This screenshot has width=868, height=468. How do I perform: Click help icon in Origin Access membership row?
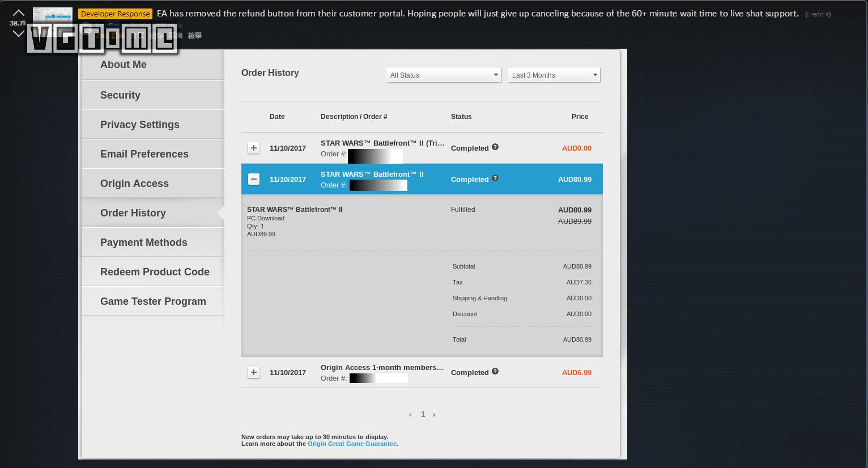tap(495, 372)
